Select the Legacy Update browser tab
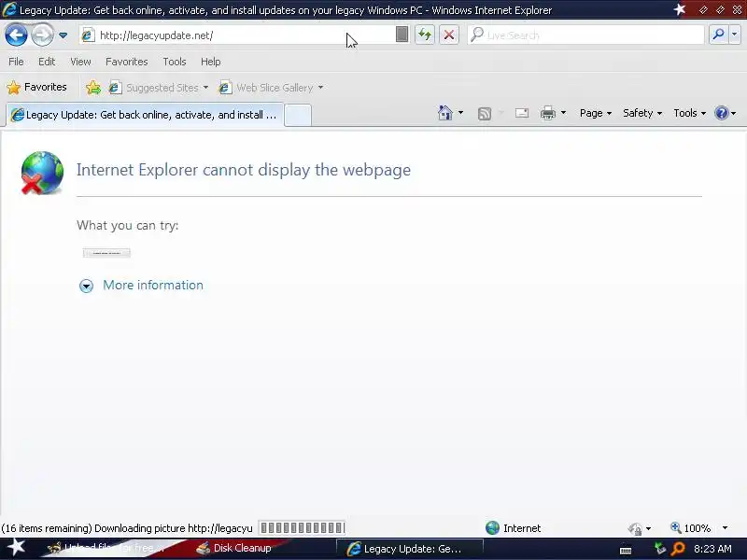747x560 pixels. point(145,115)
